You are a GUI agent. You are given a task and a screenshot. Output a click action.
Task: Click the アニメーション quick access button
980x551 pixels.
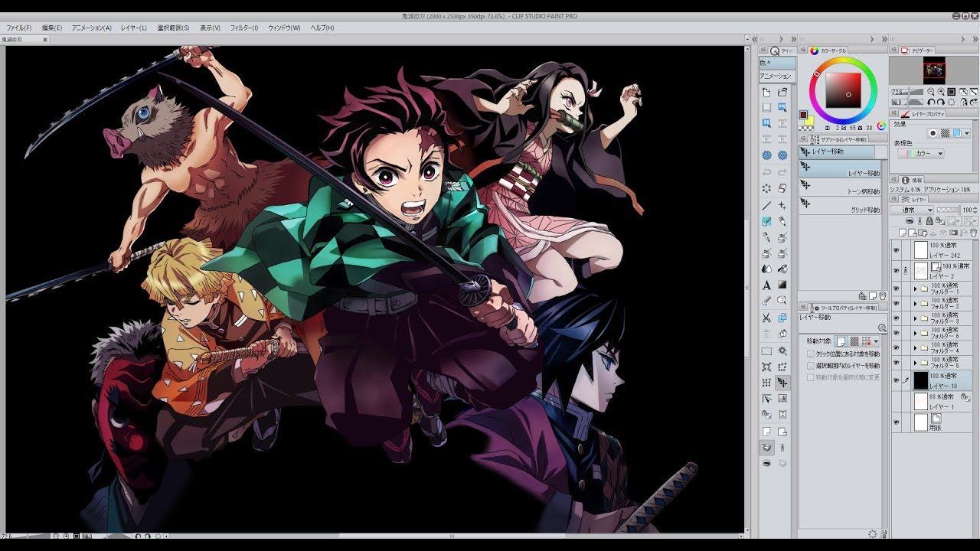777,76
